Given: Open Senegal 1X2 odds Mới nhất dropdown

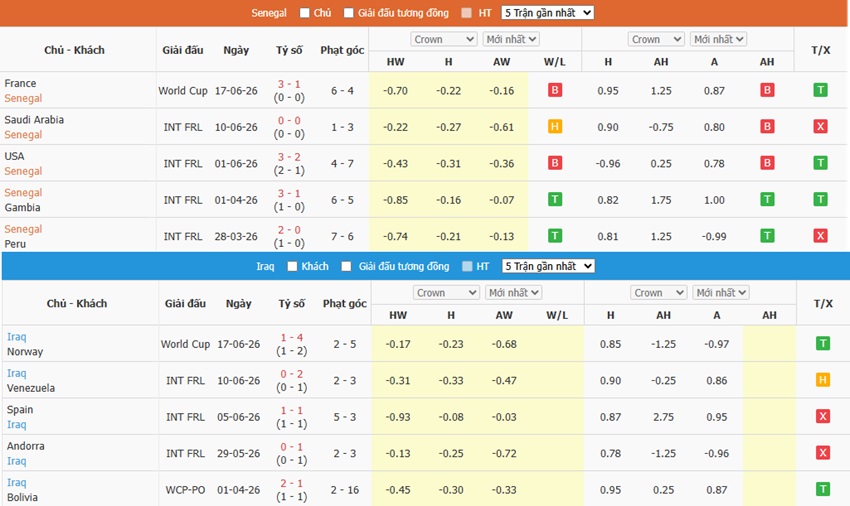Looking at the screenshot, I should pos(511,39).
